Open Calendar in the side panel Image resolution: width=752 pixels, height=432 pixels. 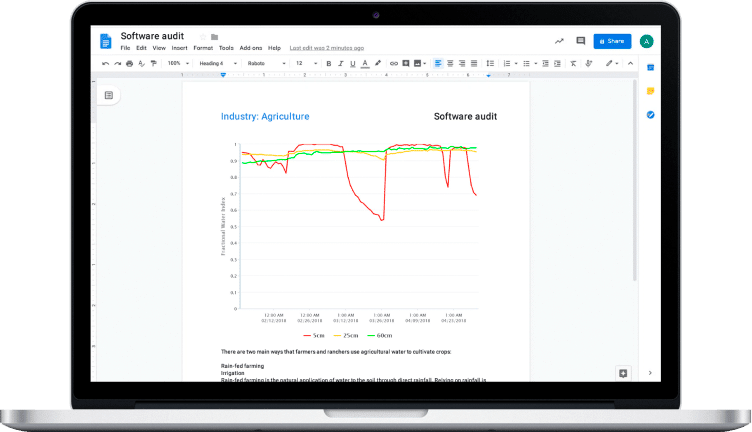pyautogui.click(x=650, y=68)
